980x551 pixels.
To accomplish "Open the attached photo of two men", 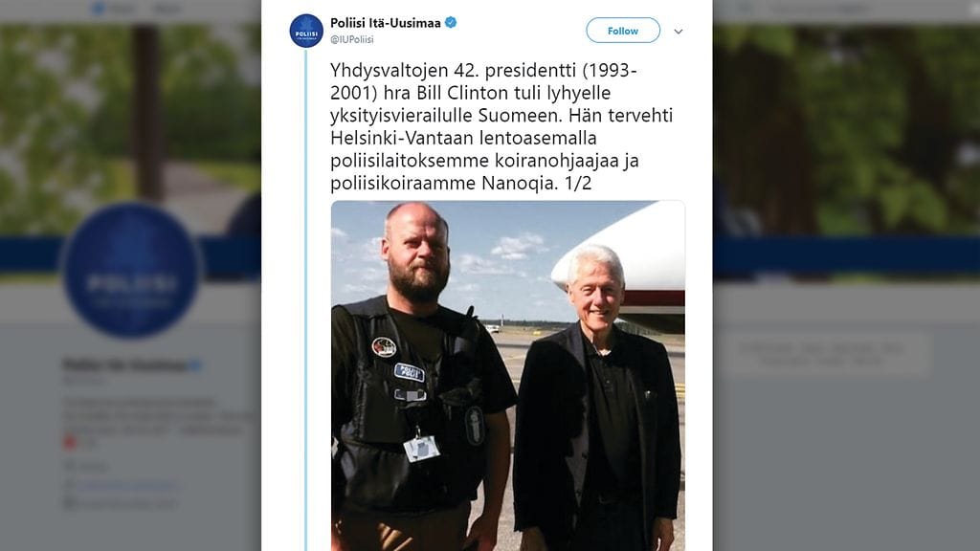I will 507,375.
